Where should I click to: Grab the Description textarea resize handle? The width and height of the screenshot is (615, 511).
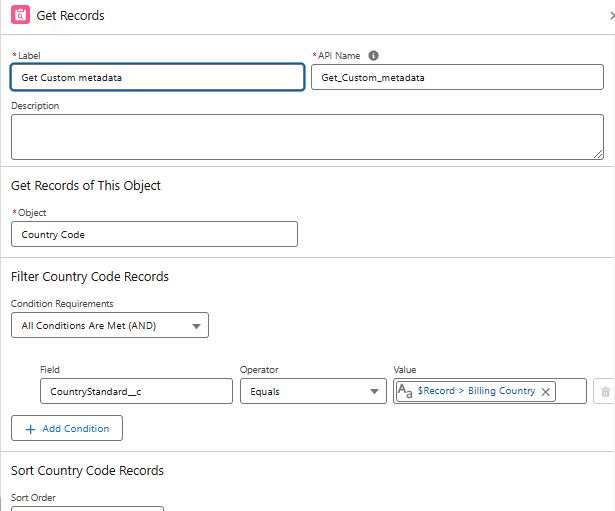tap(598, 155)
